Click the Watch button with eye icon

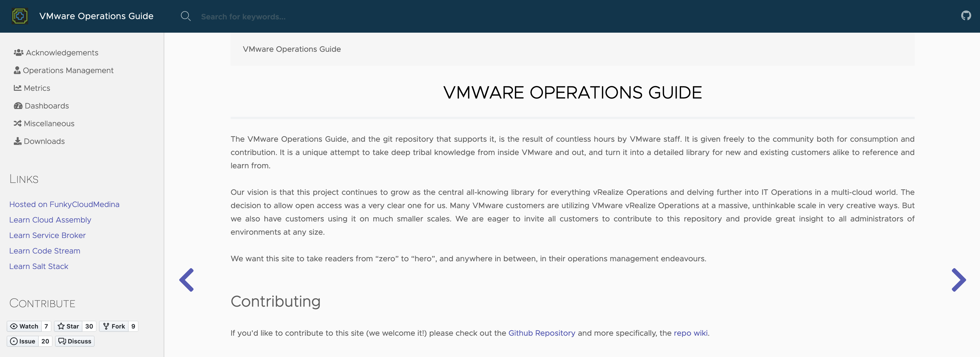(24, 326)
